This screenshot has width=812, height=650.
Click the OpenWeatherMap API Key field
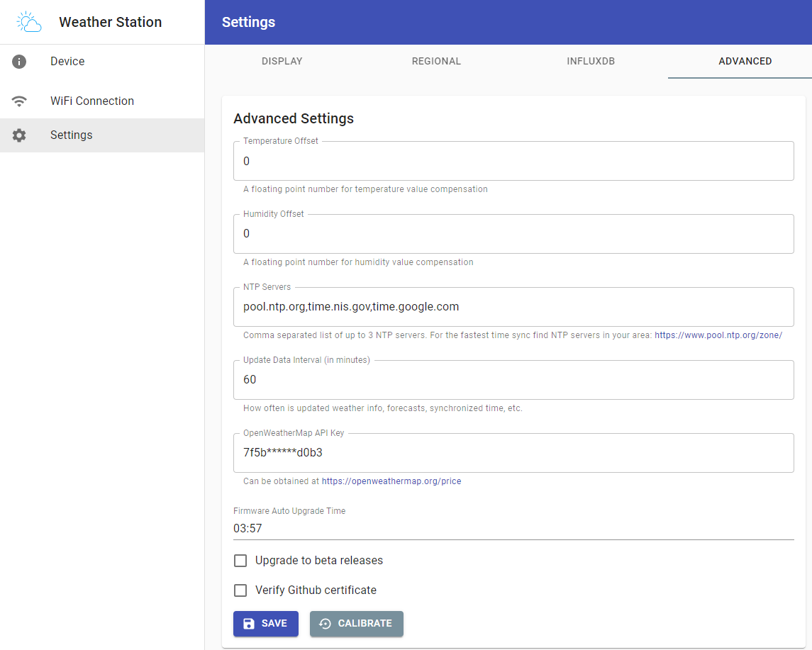pos(513,453)
